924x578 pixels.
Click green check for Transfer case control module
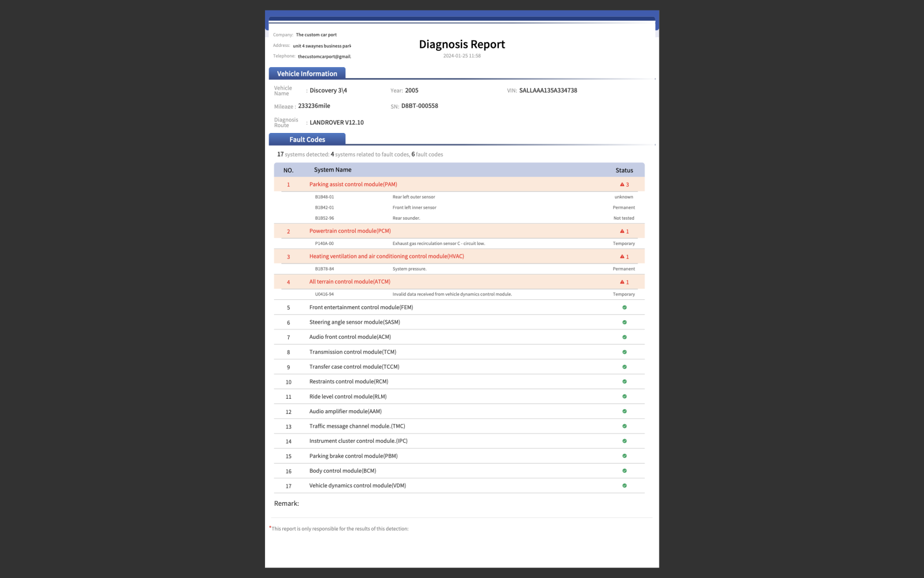[x=624, y=367]
